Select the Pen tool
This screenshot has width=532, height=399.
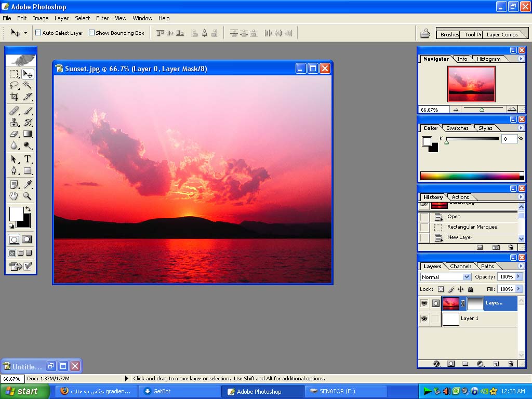[x=14, y=170]
